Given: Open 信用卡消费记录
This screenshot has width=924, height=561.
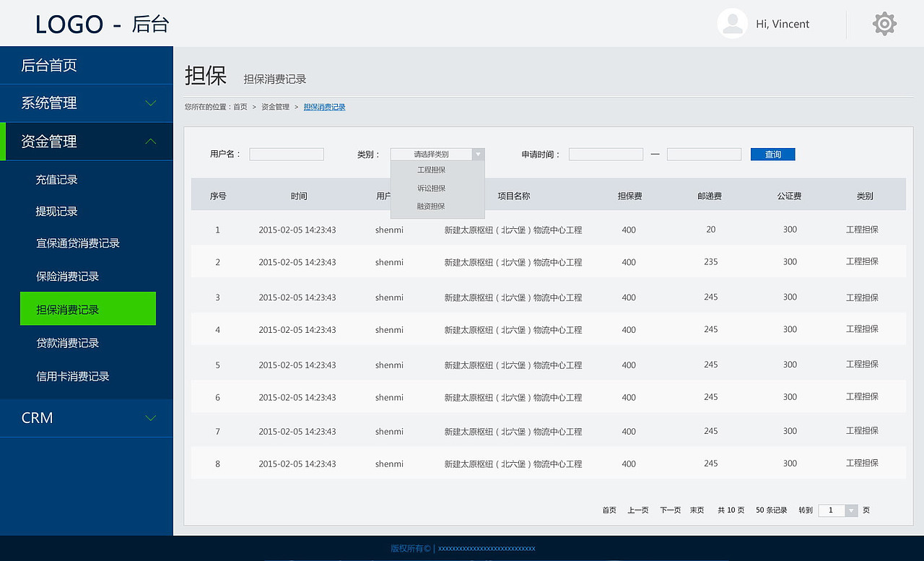Looking at the screenshot, I should [x=73, y=376].
